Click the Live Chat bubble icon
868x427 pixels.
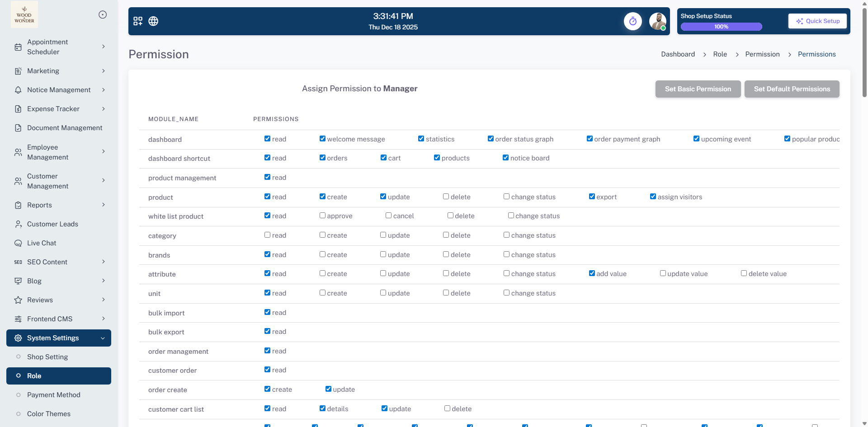[18, 243]
